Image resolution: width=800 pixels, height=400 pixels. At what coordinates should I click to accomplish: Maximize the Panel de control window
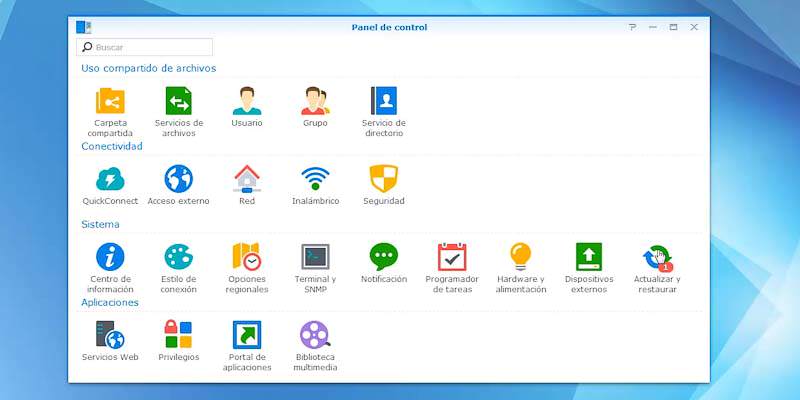(673, 27)
